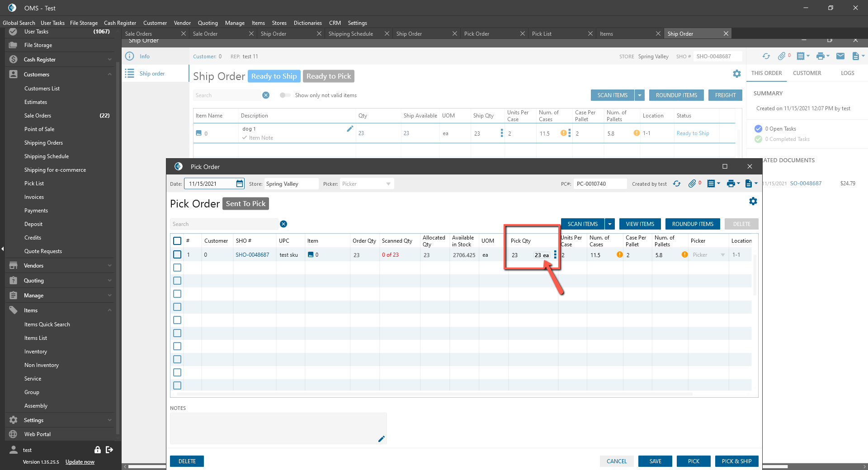The image size is (868, 470).
Task: Expand the Vendors sidebar section
Action: (110, 266)
